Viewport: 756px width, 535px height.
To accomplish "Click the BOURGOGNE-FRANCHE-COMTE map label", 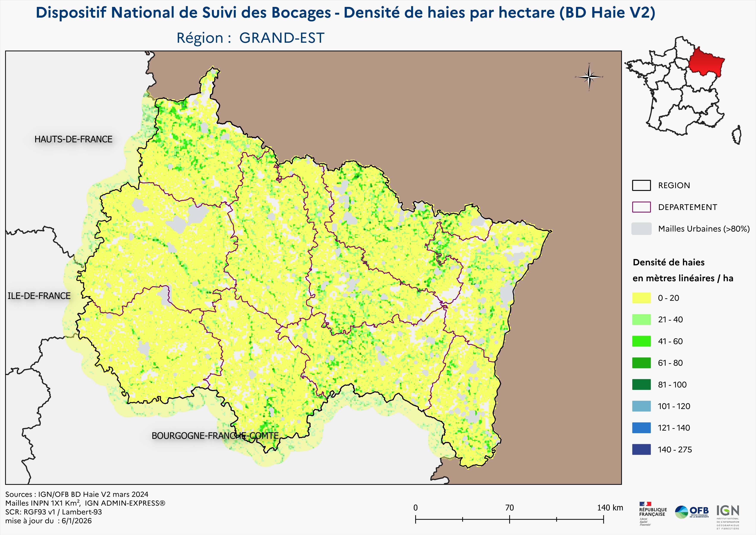I will pyautogui.click(x=215, y=436).
